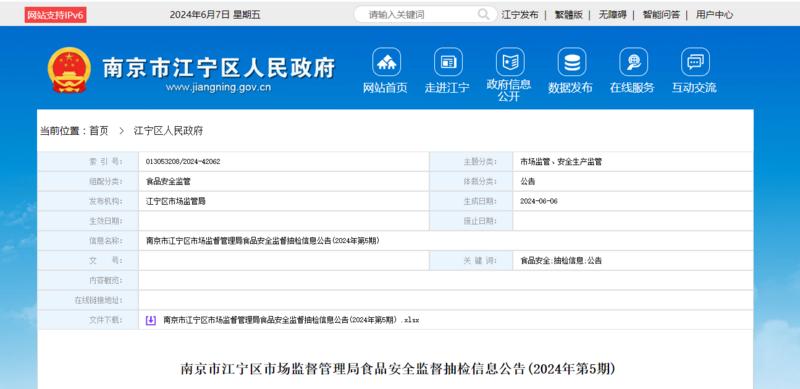Download the 2024年第5期 xlsx file link
The width and height of the screenshot is (800, 389).
tap(291, 320)
